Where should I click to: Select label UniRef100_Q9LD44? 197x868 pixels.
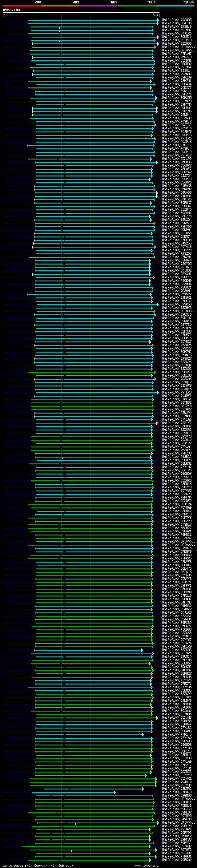[x=177, y=115]
